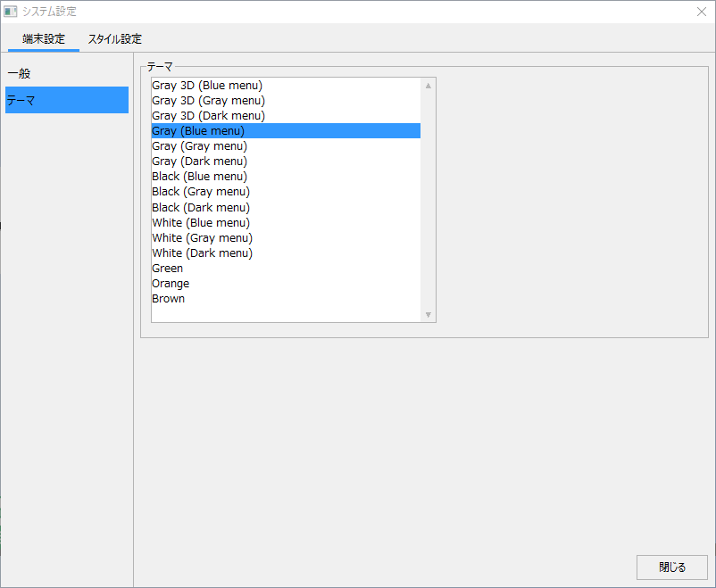Apply the Gray (Gray menu) theme
716x588 pixels.
pos(199,146)
